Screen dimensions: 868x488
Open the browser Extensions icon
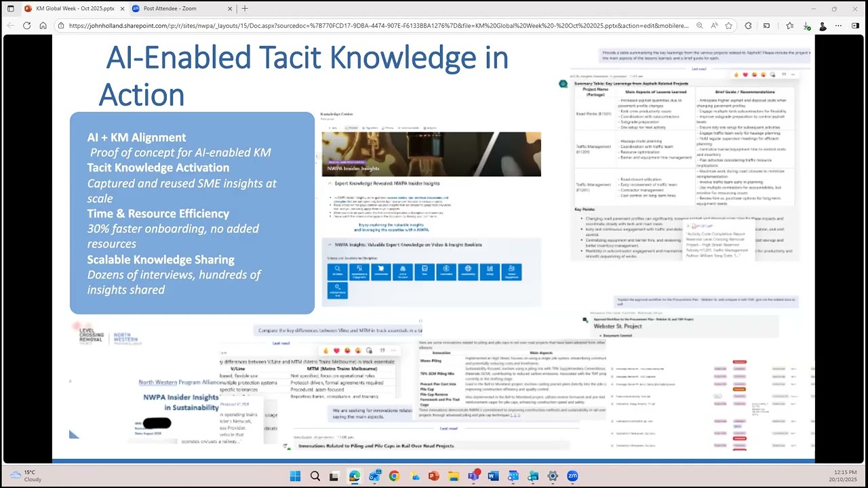748,26
